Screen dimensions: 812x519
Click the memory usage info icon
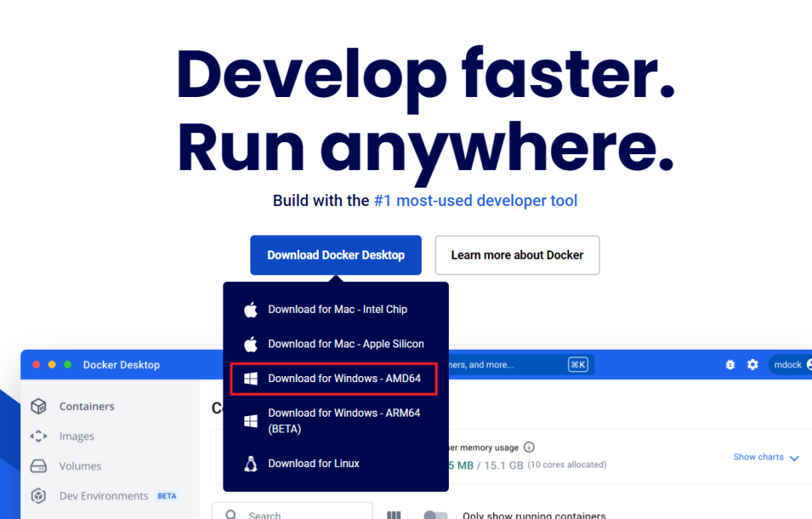[x=529, y=447]
